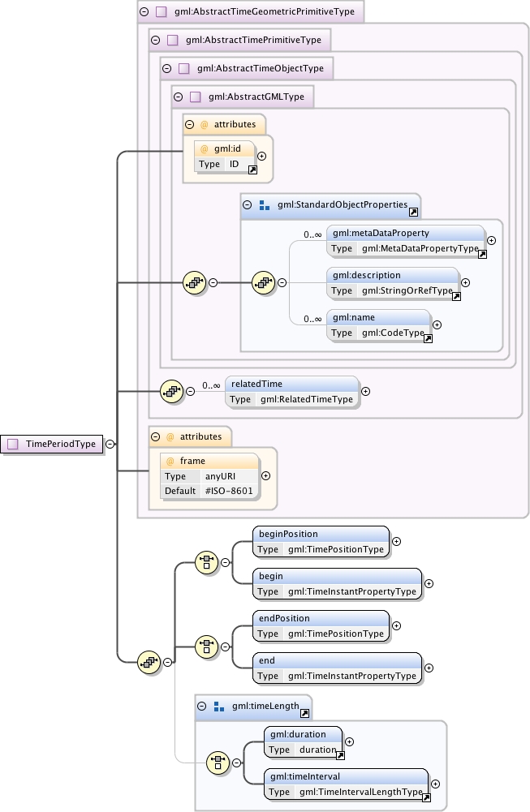
Task: Select the gml:StringOrRefType type value
Action: coord(407,290)
